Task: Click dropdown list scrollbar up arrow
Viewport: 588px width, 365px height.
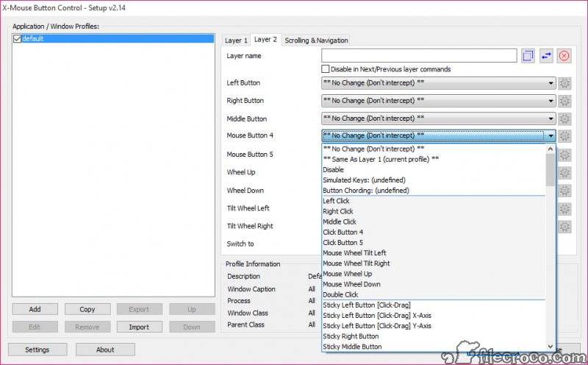Action: [550, 149]
